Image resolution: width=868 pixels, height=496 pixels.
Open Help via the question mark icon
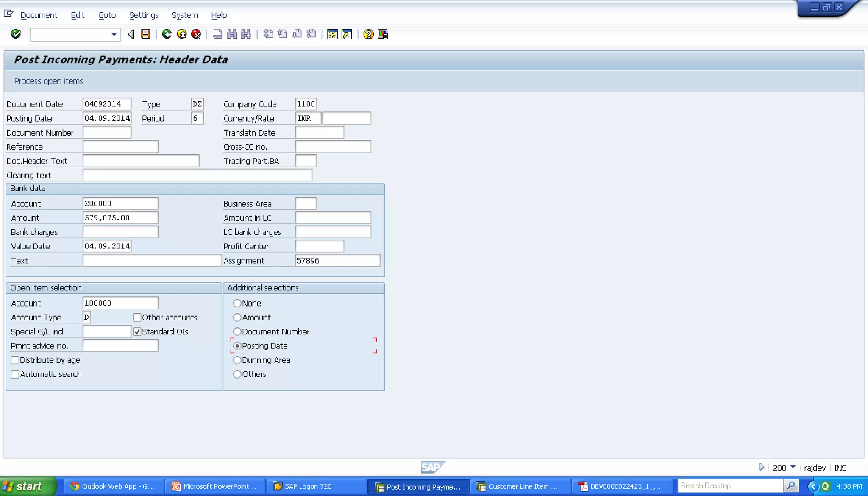[368, 34]
